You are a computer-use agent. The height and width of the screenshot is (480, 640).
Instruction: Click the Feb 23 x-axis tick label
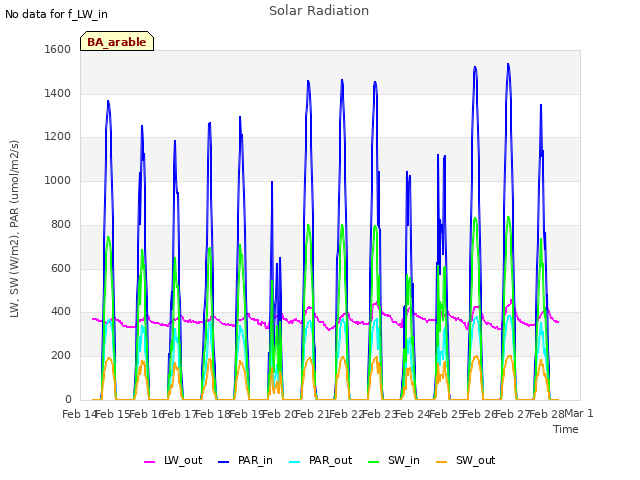tap(379, 414)
